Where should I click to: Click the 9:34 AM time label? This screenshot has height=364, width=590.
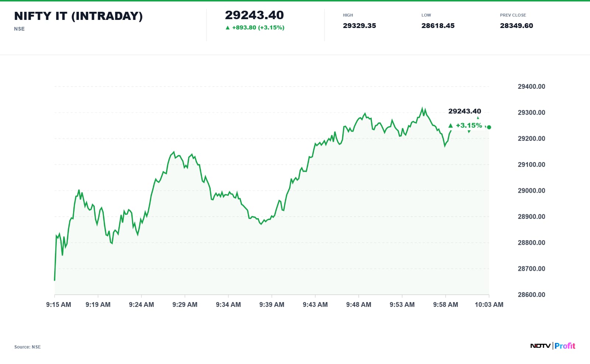(x=228, y=305)
